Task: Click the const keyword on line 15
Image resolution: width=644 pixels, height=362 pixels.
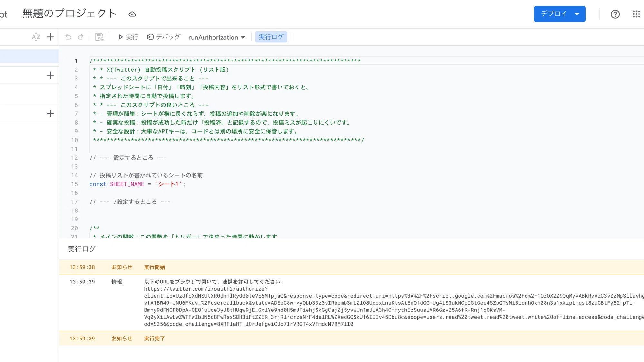Action: point(98,184)
